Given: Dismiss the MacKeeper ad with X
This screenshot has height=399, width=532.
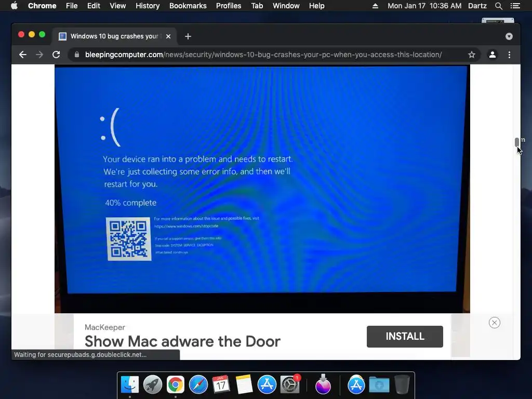Looking at the screenshot, I should [495, 323].
